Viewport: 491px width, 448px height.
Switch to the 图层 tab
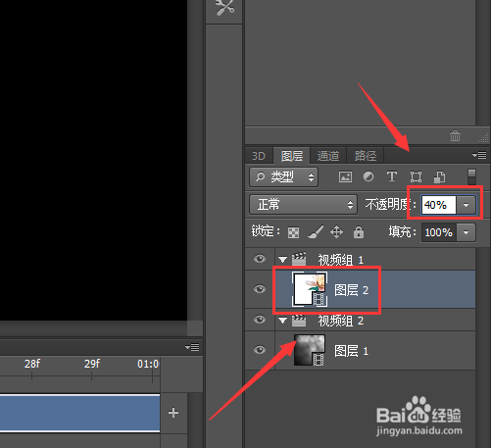(292, 156)
